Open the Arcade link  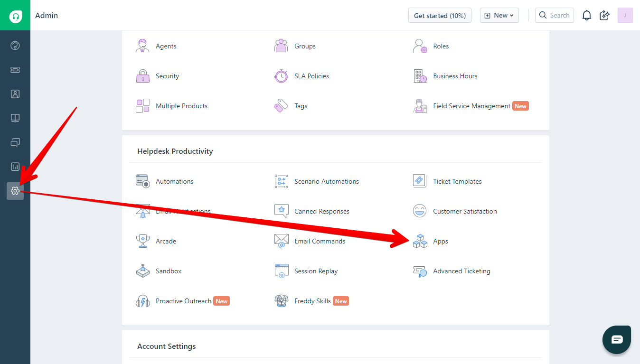point(166,241)
